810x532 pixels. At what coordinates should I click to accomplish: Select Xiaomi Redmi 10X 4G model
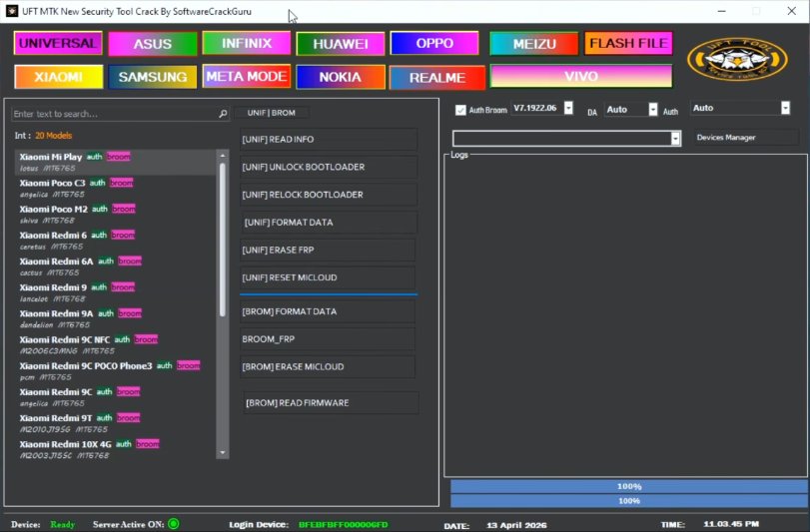[116, 449]
